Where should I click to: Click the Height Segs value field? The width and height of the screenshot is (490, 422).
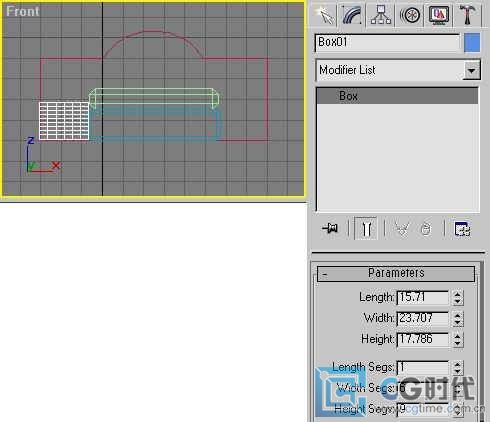pos(423,409)
